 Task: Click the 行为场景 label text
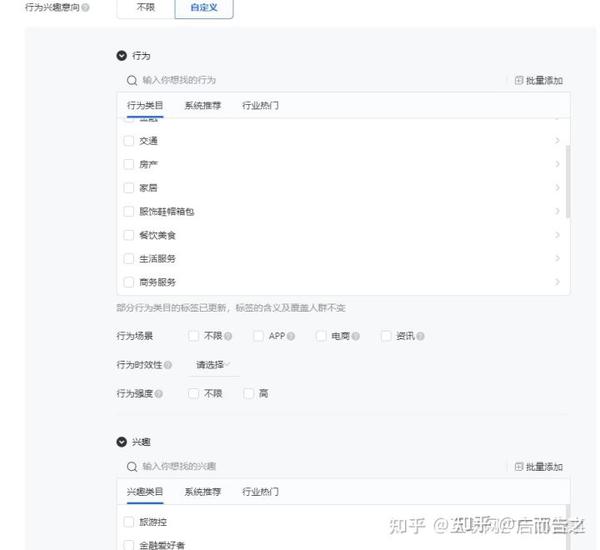[135, 336]
